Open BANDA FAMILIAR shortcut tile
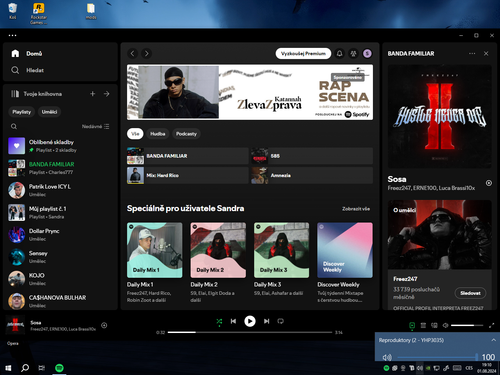Screen dimensions: 500x375 188,156
